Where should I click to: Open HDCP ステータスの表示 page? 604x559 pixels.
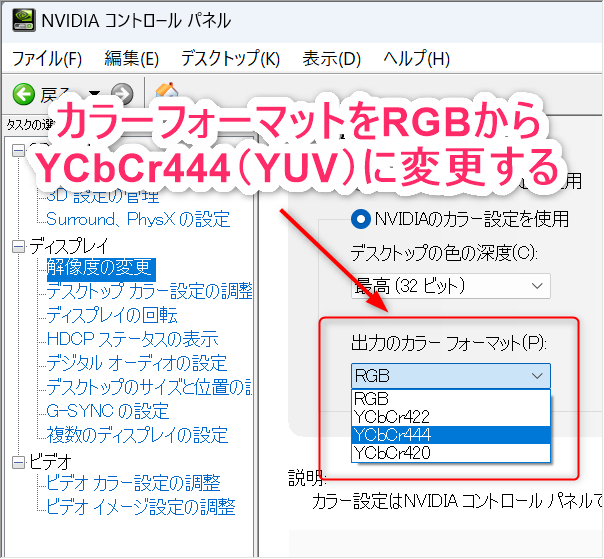132,339
